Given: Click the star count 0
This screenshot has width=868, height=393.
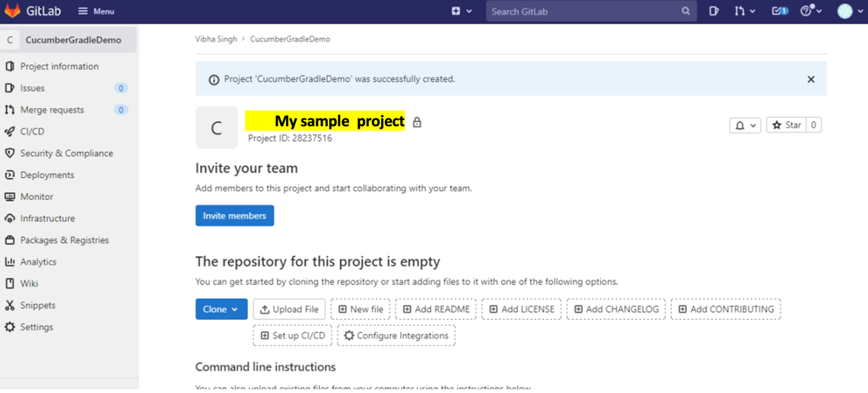Looking at the screenshot, I should point(814,125).
